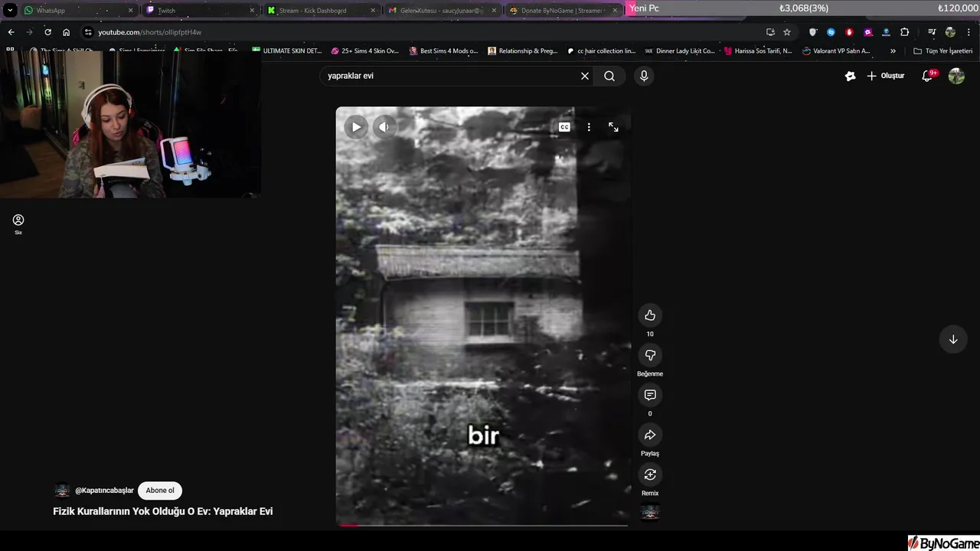
Task: Open the Extensions puzzle-piece menu
Action: pos(905,32)
